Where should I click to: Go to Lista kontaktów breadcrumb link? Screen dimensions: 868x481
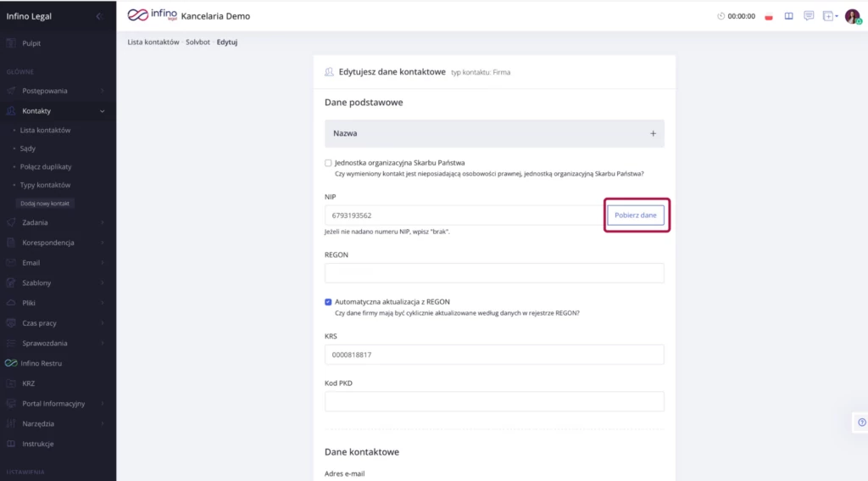(x=153, y=42)
